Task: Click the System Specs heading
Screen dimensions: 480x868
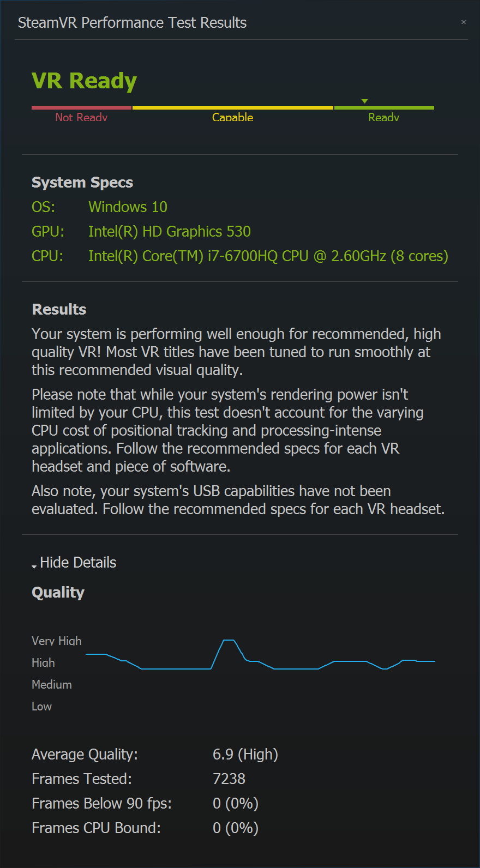Action: click(82, 183)
